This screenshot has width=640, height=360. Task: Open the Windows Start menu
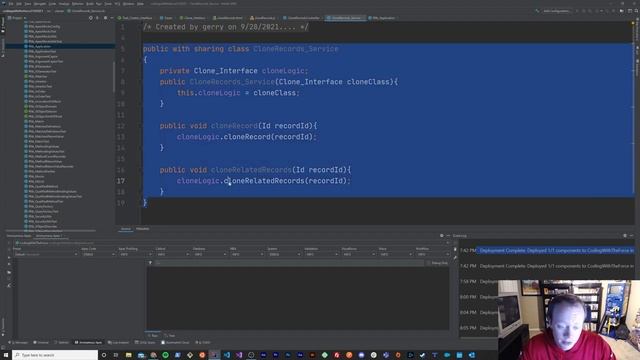(6, 355)
